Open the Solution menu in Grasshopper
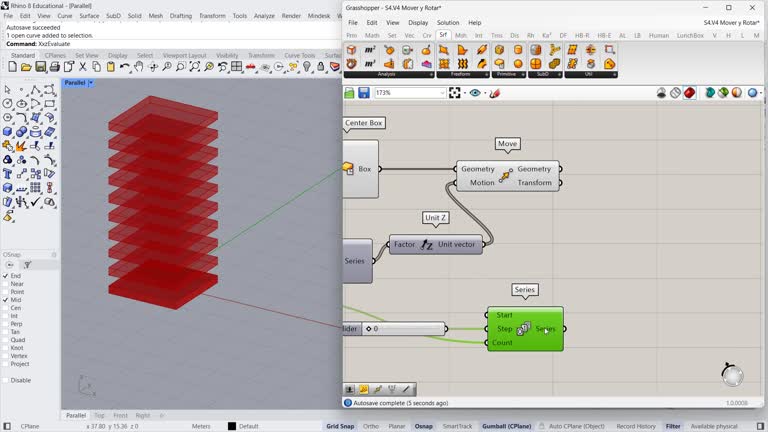This screenshot has height=432, width=768. point(447,22)
